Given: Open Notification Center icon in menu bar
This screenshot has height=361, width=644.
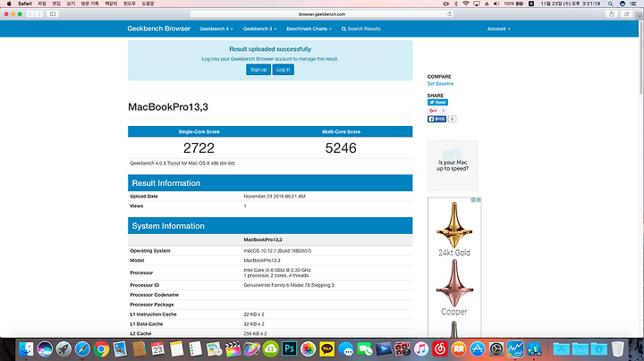Looking at the screenshot, I should click(634, 4).
